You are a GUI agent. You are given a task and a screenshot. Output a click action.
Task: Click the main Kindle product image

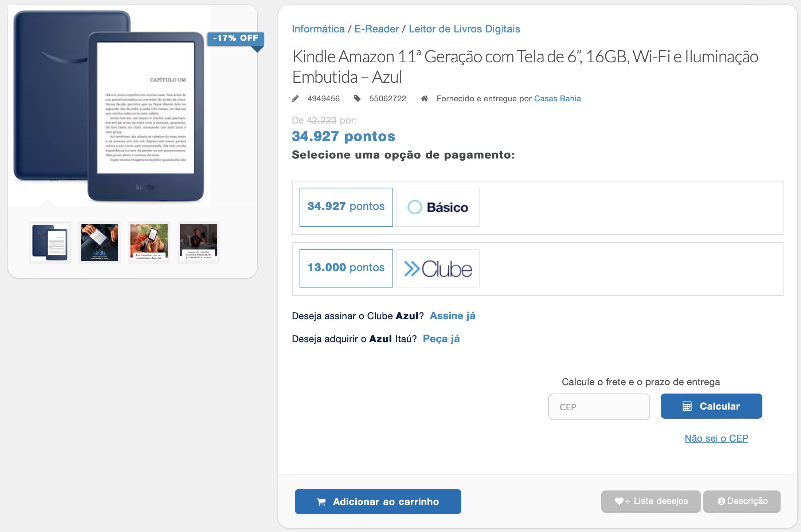click(109, 106)
